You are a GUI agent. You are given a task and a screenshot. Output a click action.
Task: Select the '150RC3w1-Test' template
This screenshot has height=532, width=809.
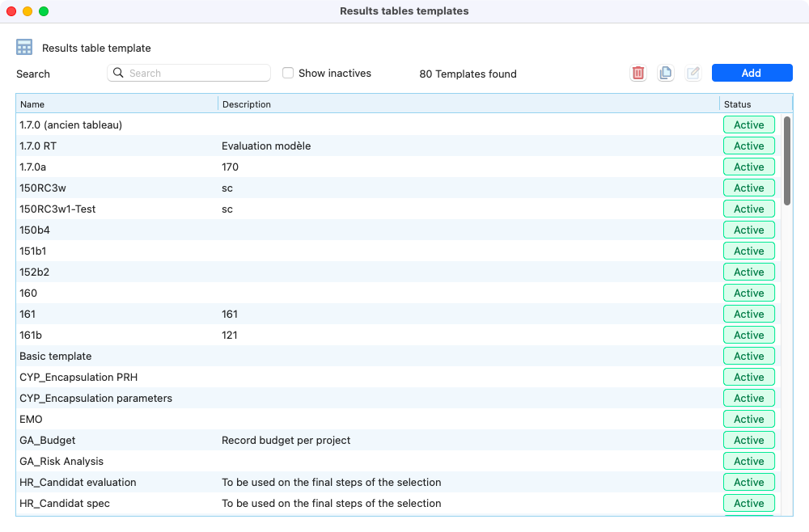pyautogui.click(x=398, y=209)
